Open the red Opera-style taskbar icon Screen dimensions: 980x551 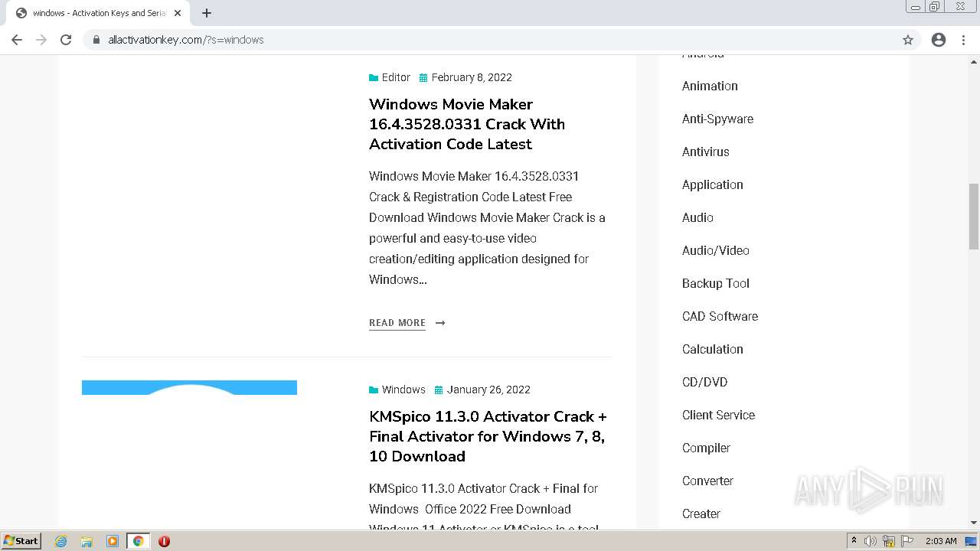point(164,541)
